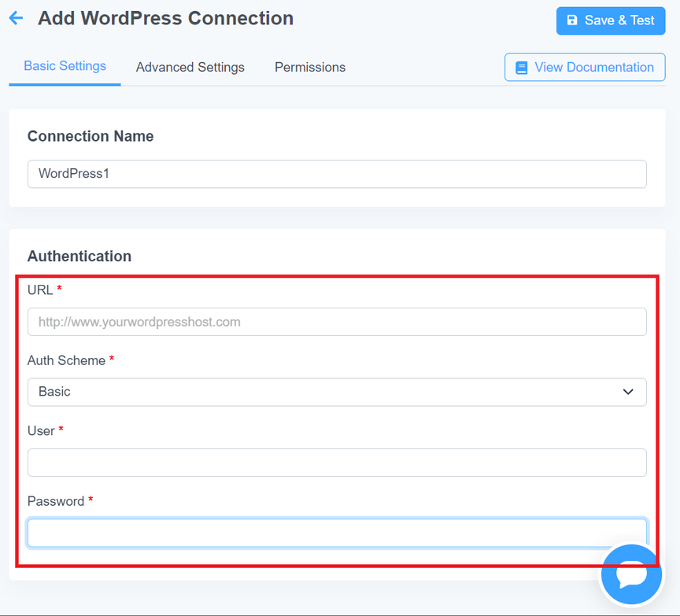Switch to the Advanced Settings tab
Image resolution: width=680 pixels, height=616 pixels.
tap(190, 67)
